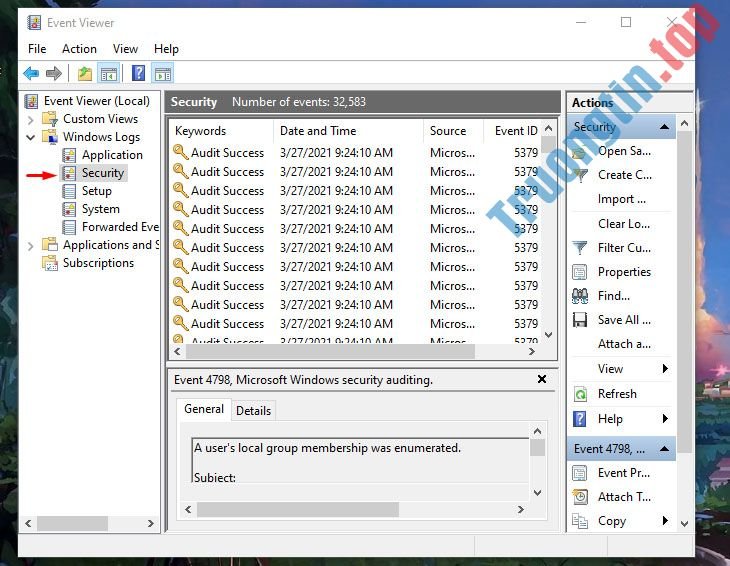Toggle the Show/Hide Console Tree icon
Image resolution: width=730 pixels, height=566 pixels.
pos(109,74)
